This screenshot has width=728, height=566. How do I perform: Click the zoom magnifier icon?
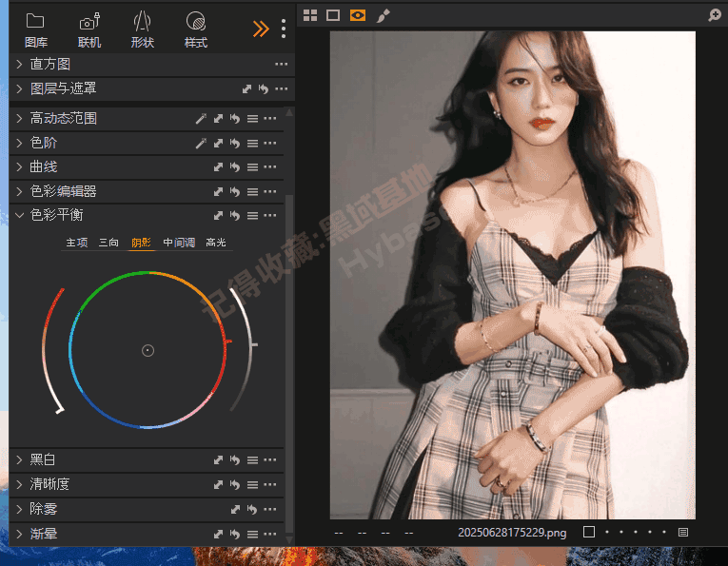[715, 15]
